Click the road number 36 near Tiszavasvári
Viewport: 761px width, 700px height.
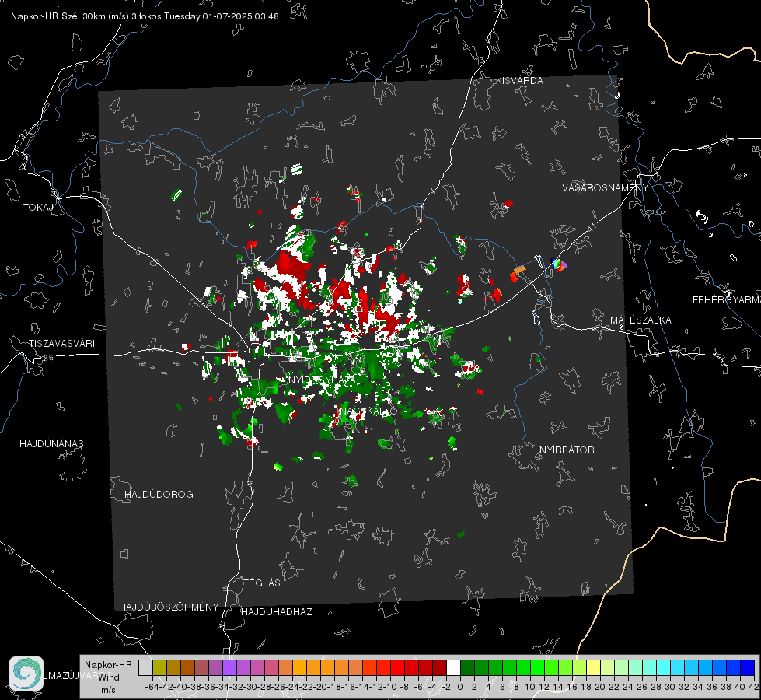coord(48,358)
